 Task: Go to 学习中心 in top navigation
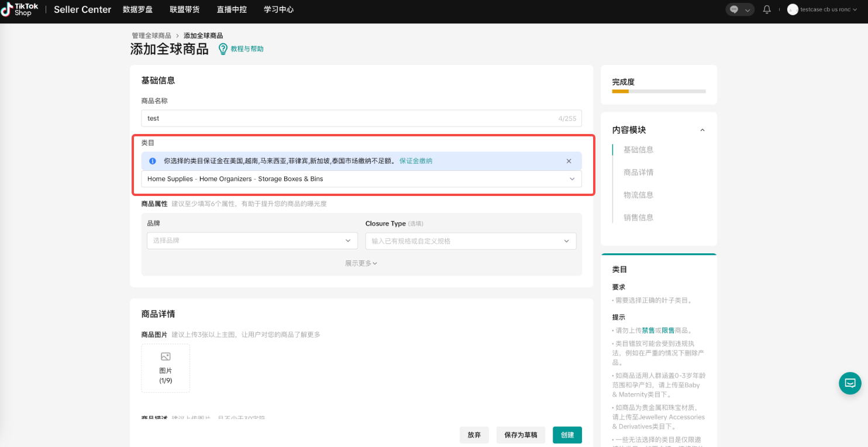(278, 9)
